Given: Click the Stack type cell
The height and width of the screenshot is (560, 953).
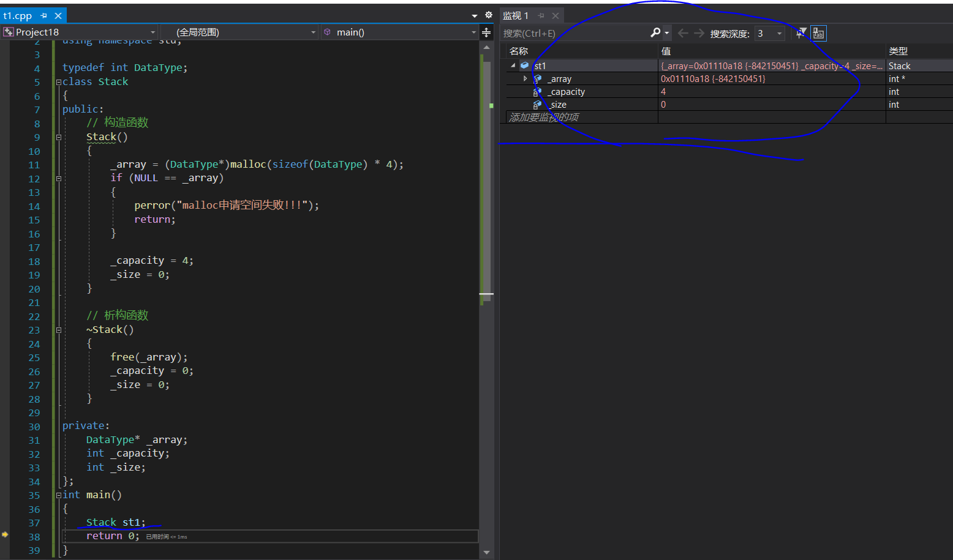Looking at the screenshot, I should (919, 65).
